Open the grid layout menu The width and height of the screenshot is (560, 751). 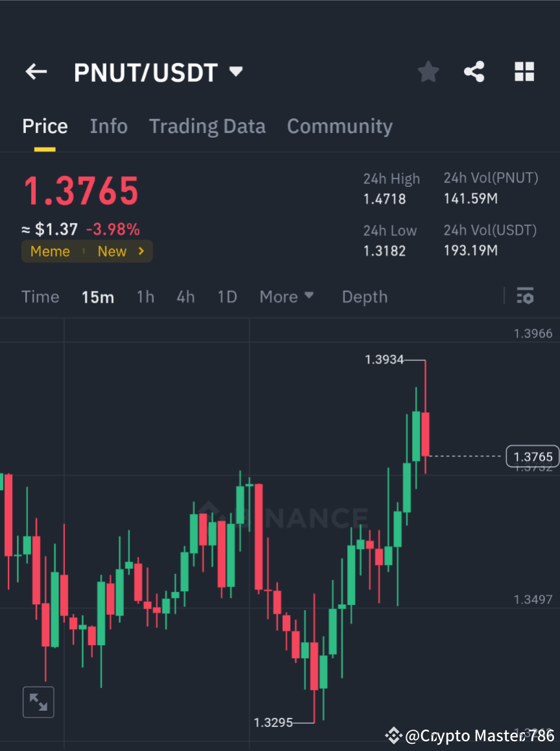(x=524, y=71)
